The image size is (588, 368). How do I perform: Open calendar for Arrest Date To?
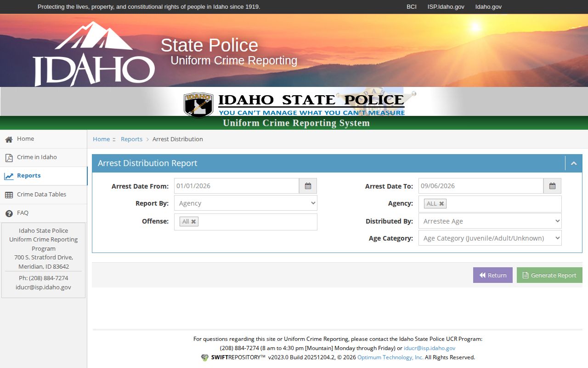pyautogui.click(x=552, y=186)
